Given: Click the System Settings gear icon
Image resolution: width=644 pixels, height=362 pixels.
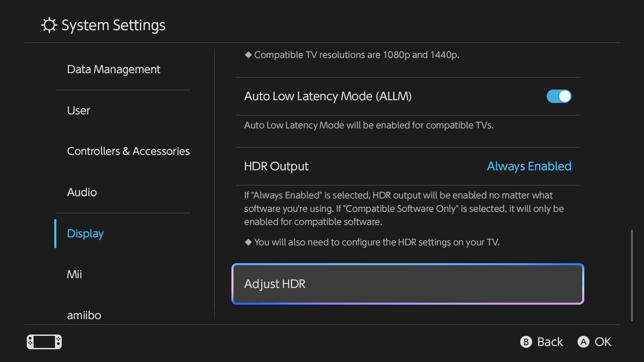Looking at the screenshot, I should [x=49, y=25].
